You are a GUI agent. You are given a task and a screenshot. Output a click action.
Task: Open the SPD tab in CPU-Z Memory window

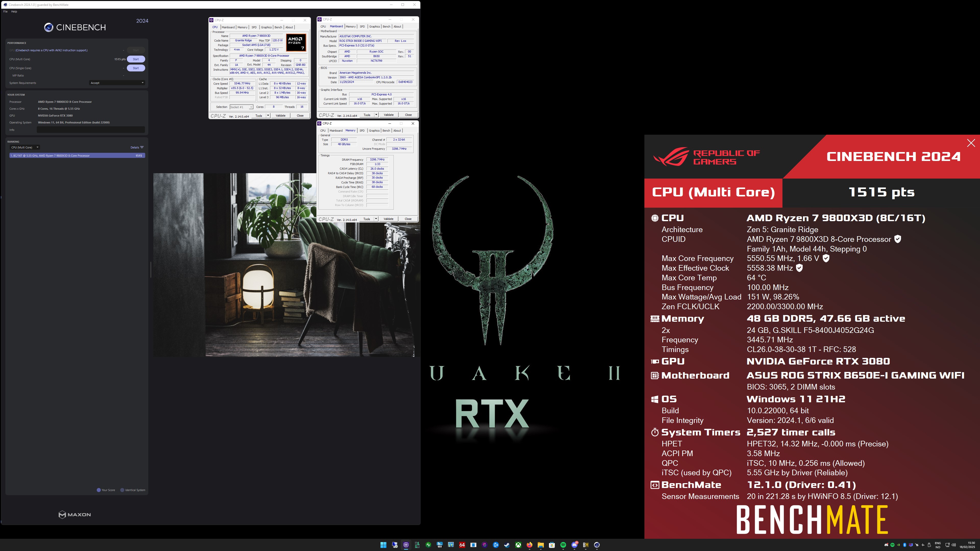(x=362, y=131)
